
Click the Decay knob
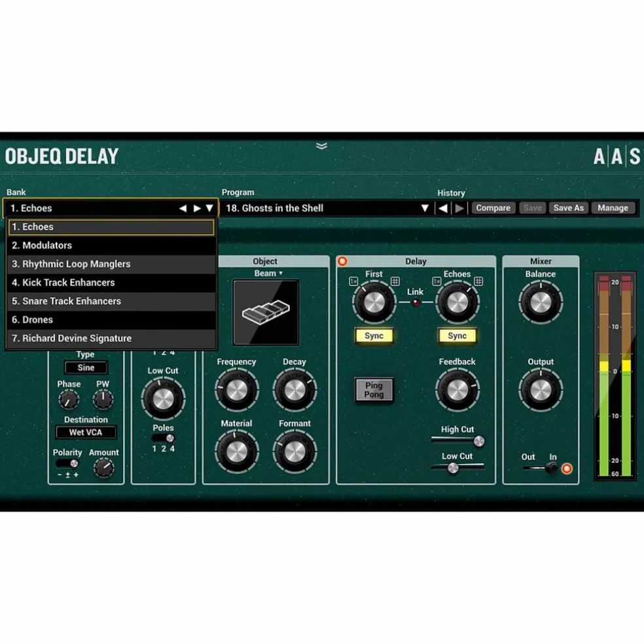coord(295,390)
